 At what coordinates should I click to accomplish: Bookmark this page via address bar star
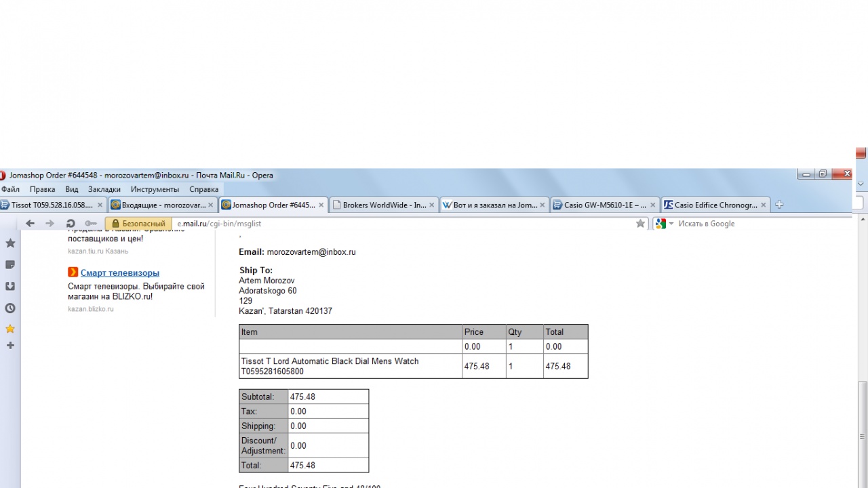[640, 224]
